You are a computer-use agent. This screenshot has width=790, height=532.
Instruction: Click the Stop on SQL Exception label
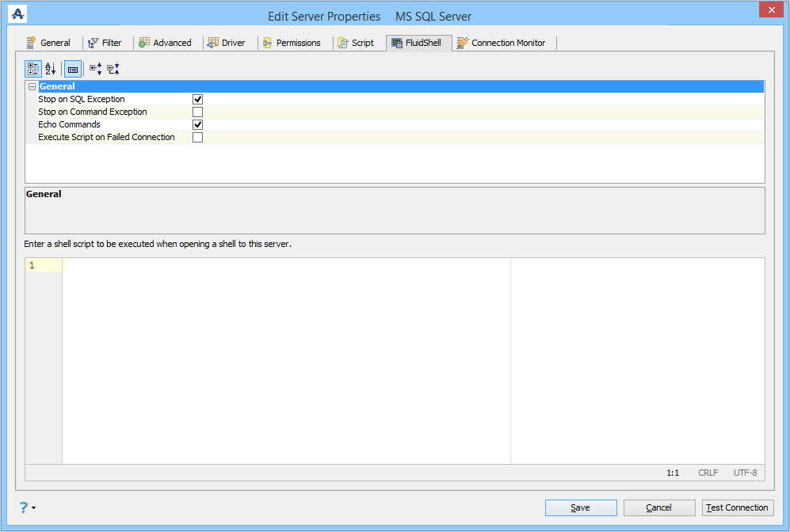click(x=82, y=99)
